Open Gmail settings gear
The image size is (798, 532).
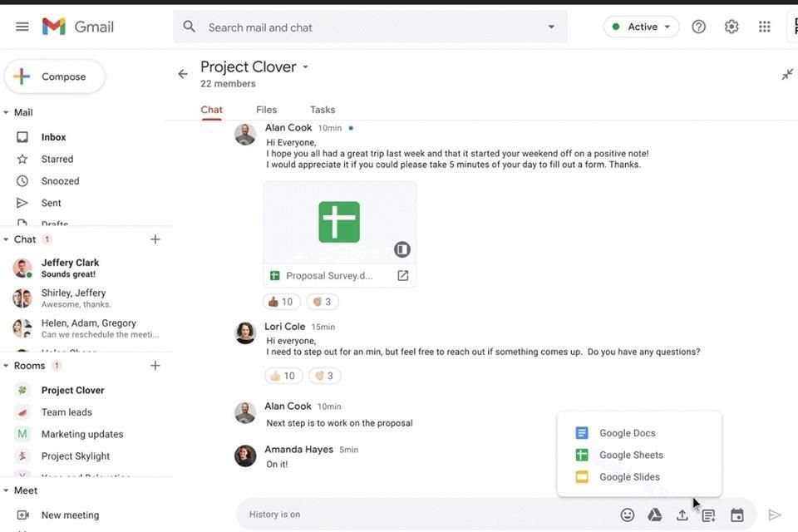pos(731,27)
